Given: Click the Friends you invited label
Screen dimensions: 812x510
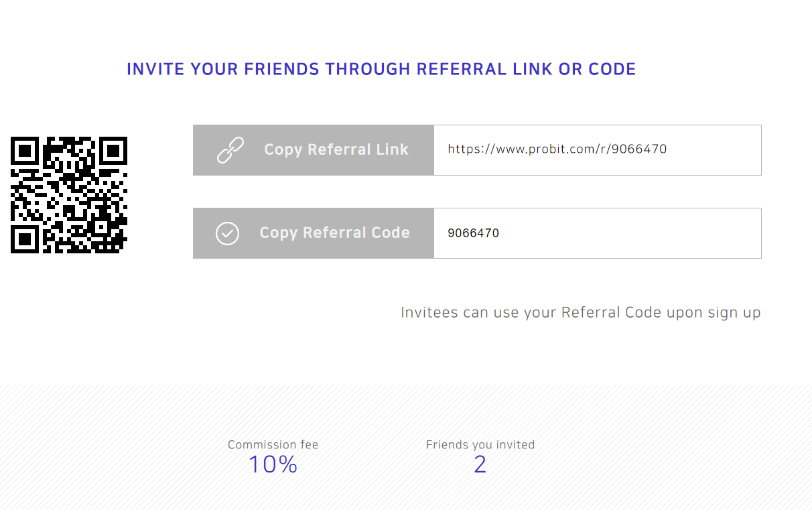Looking at the screenshot, I should [x=480, y=445].
